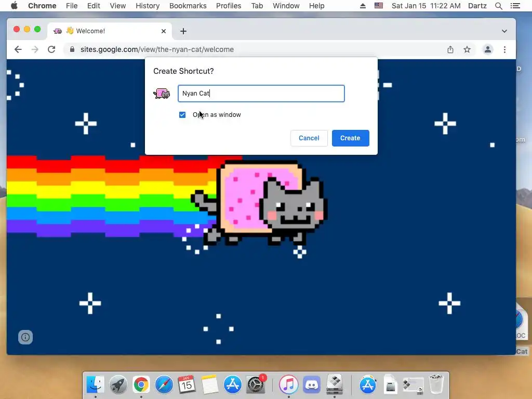Close the Welcome! tab

click(164, 31)
